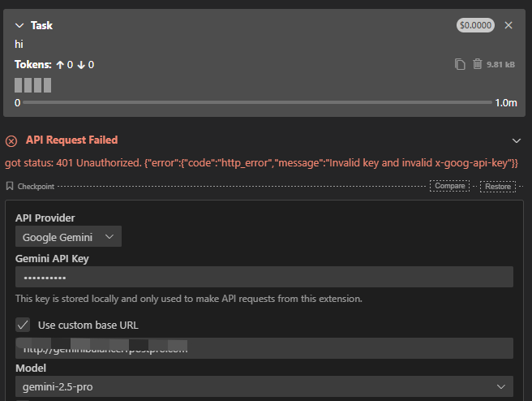Delete the task using the trash icon
The height and width of the screenshot is (401, 532).
[477, 64]
